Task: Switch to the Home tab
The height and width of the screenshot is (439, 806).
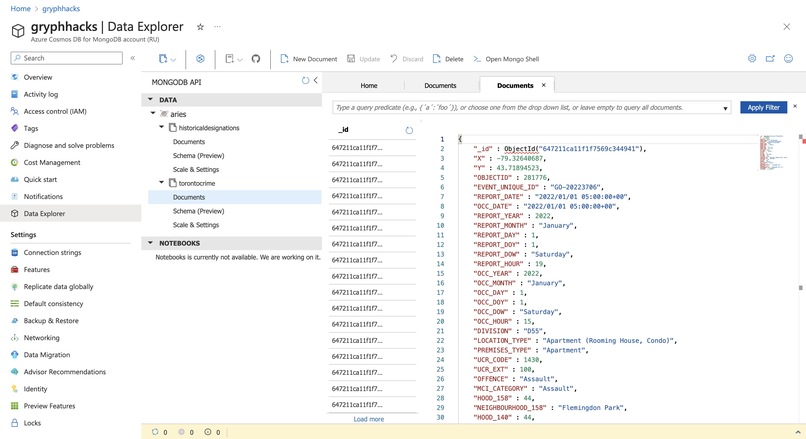Action: click(x=369, y=85)
